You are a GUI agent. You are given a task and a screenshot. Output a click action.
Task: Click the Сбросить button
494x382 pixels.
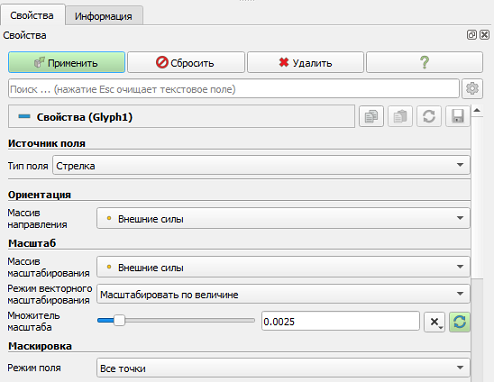[x=186, y=62]
